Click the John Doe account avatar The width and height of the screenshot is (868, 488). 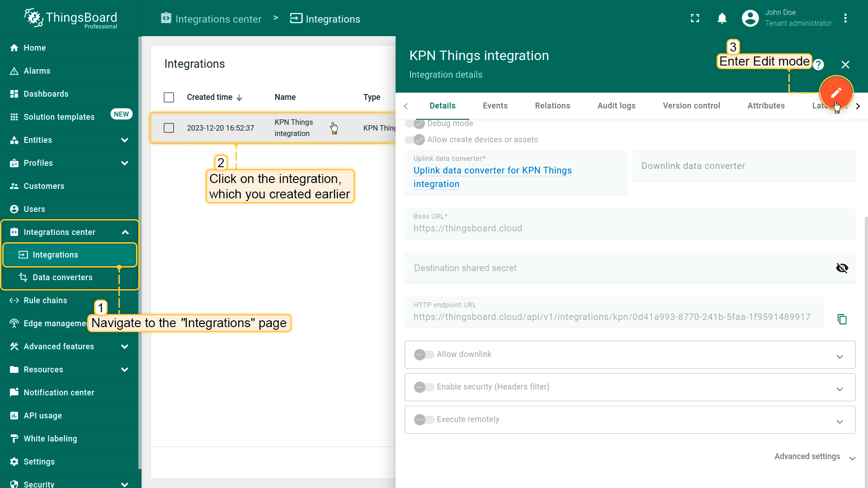click(750, 19)
